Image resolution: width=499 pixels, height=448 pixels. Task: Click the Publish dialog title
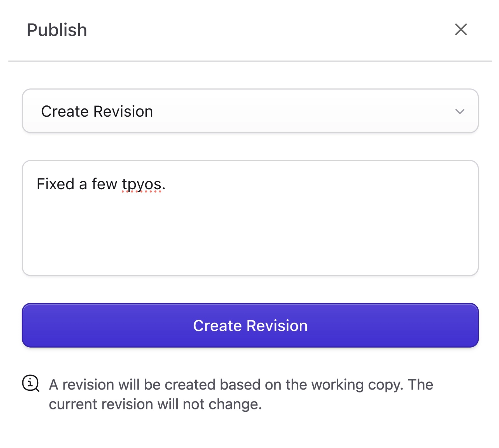(57, 30)
